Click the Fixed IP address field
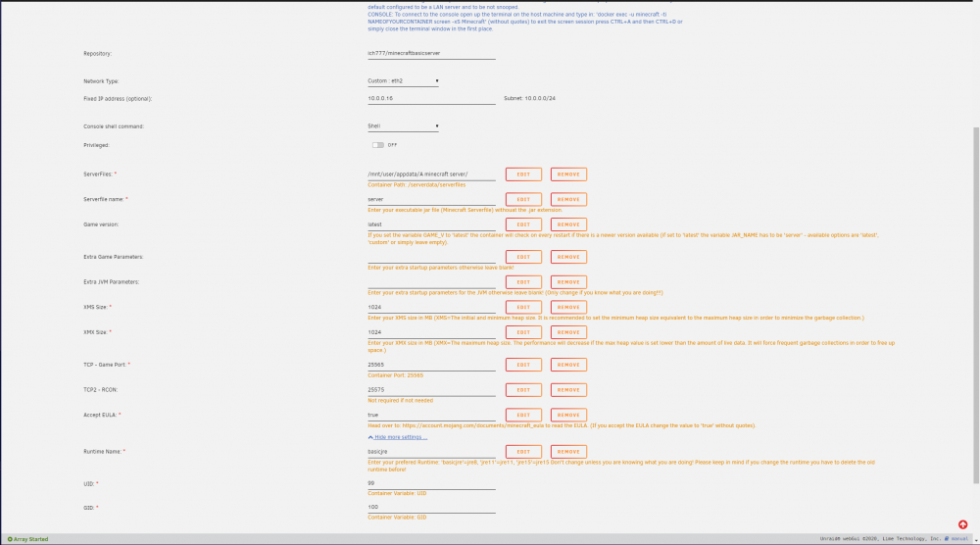 pyautogui.click(x=431, y=99)
